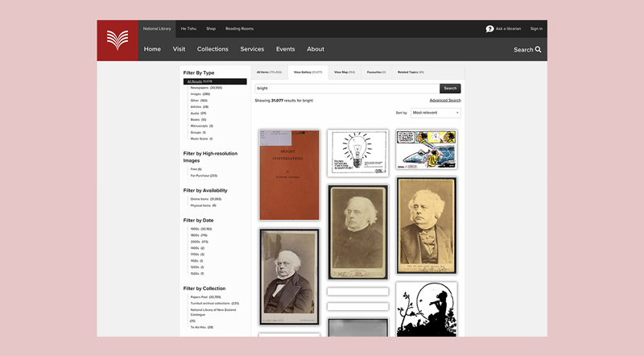
Task: Open the black-framed seated man portrait
Action: tap(289, 277)
